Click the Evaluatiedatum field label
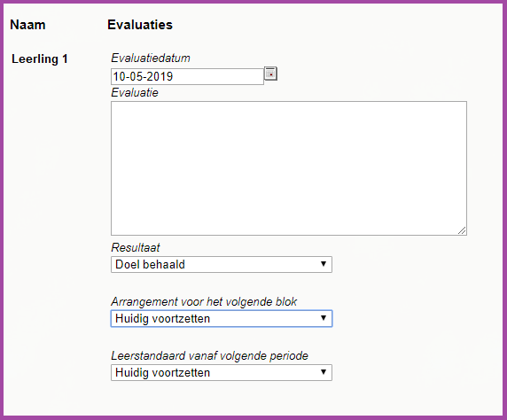Screen dimensions: 507x420 pyautogui.click(x=151, y=58)
